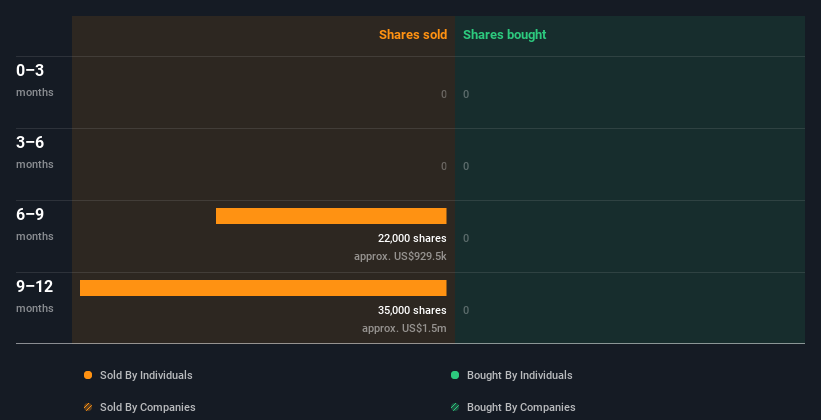The height and width of the screenshot is (420, 821).
Task: Select the 9–12 months row label
Action: (35, 296)
